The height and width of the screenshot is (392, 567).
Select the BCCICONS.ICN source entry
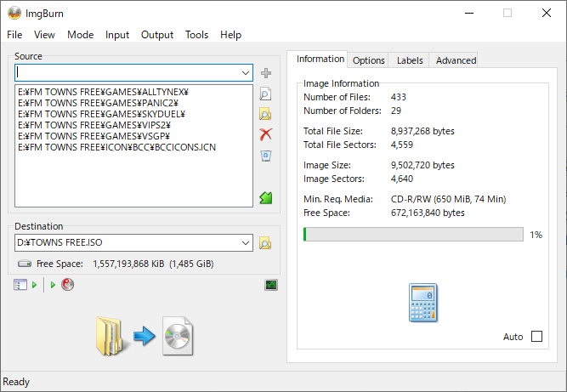pyautogui.click(x=116, y=148)
